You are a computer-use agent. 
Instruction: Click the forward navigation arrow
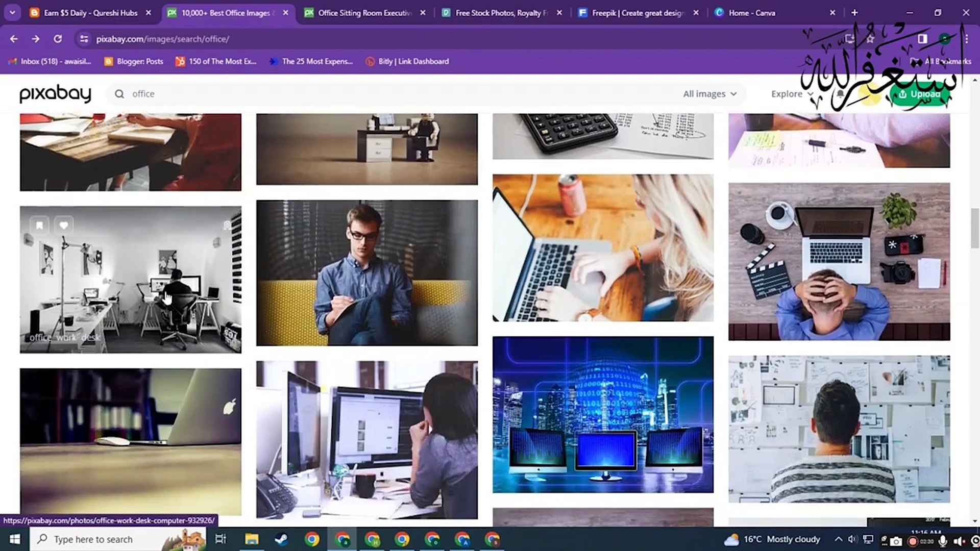[35, 39]
